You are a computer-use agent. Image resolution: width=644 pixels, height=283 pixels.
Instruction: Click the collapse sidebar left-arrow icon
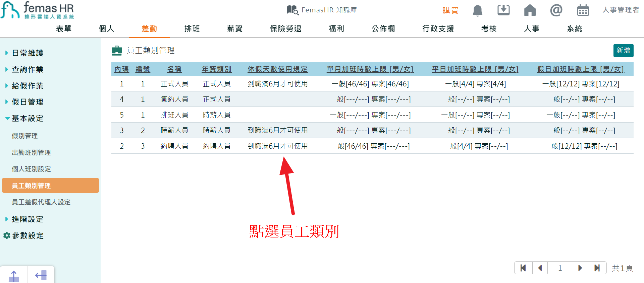[x=41, y=276]
